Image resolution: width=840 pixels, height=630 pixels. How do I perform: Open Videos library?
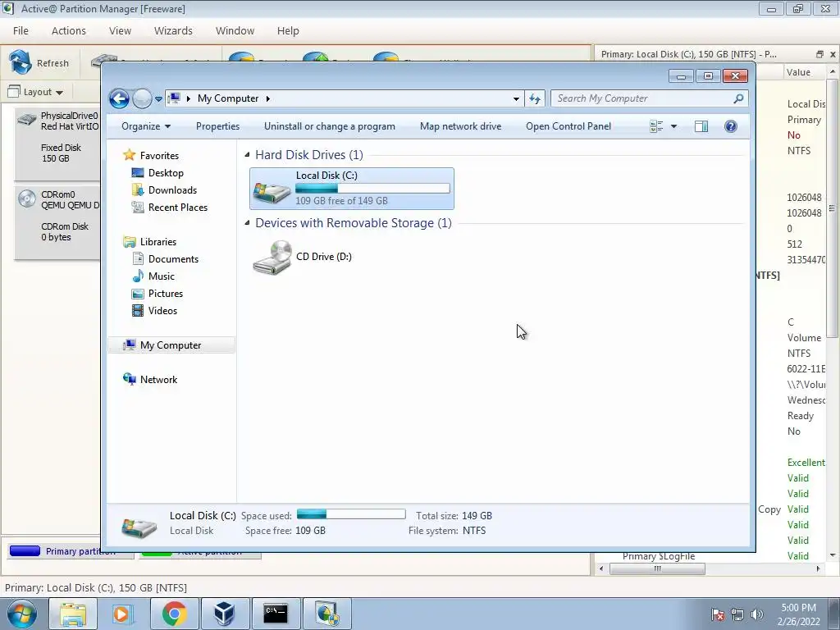[162, 311]
